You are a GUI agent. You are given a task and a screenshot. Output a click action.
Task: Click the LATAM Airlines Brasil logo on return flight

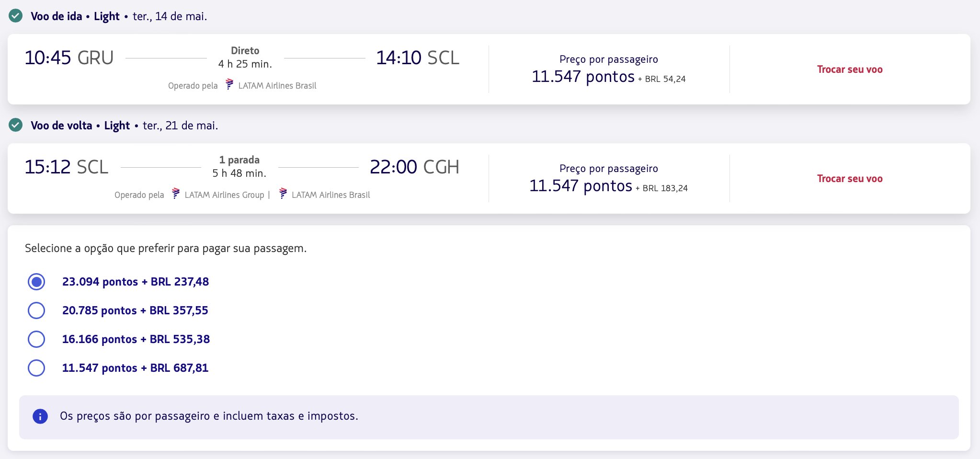(283, 194)
